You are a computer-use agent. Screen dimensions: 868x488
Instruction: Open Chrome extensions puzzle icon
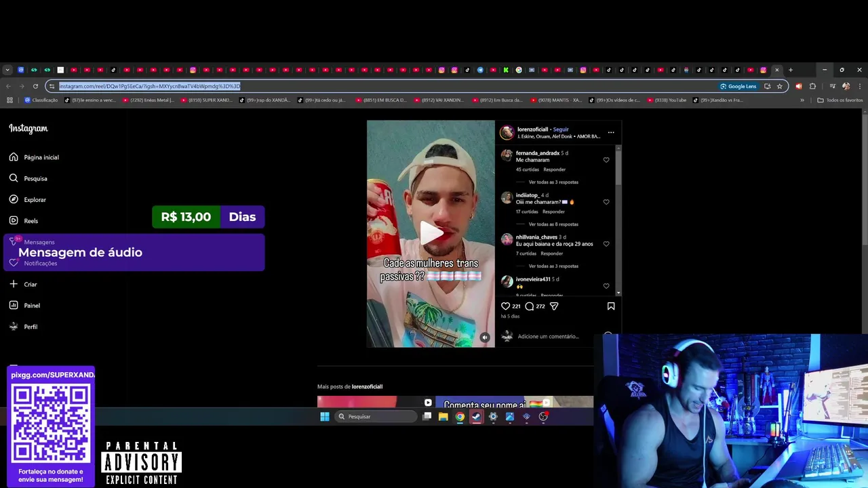812,86
